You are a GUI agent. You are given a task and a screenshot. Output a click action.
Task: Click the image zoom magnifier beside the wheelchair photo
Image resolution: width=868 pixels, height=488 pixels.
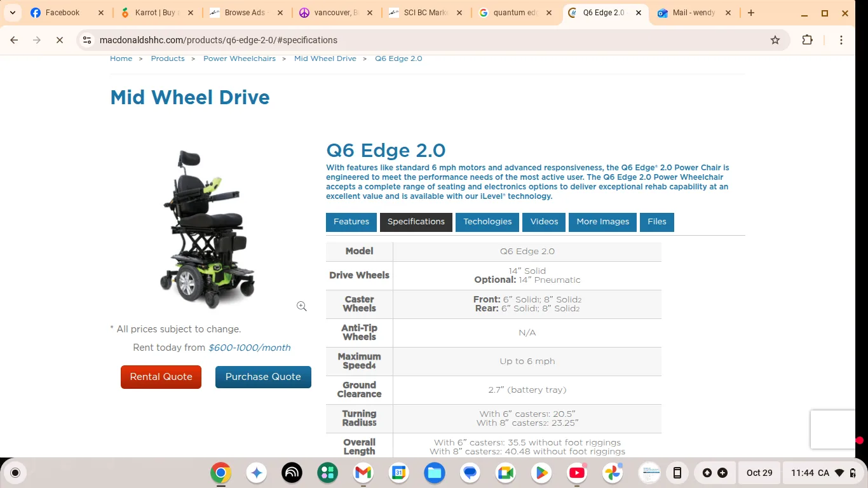click(301, 306)
